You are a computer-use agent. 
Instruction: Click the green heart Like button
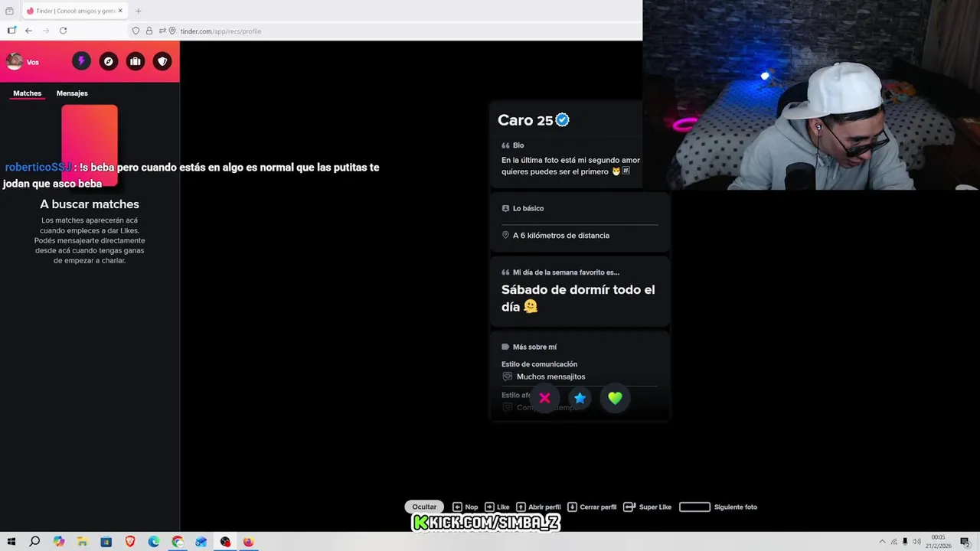point(615,398)
